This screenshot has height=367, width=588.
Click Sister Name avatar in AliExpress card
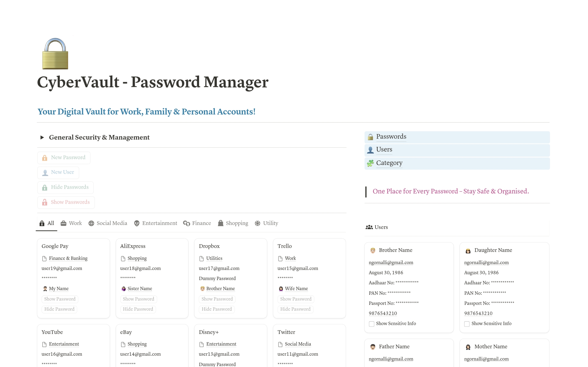[124, 289]
